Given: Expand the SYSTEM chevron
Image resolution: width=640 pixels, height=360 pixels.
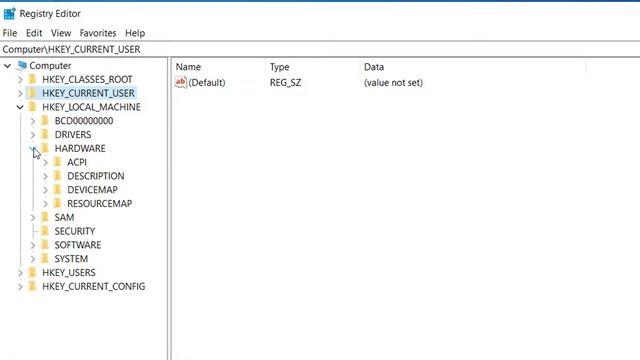Looking at the screenshot, I should [x=33, y=259].
